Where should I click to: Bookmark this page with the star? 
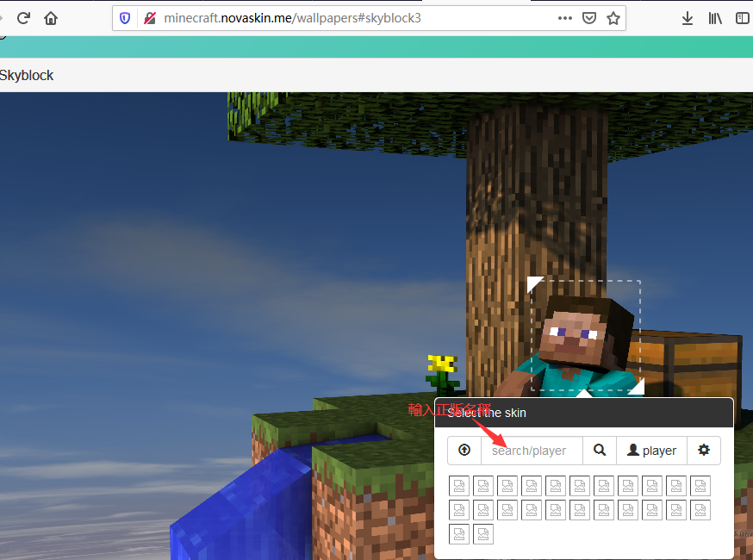point(613,18)
